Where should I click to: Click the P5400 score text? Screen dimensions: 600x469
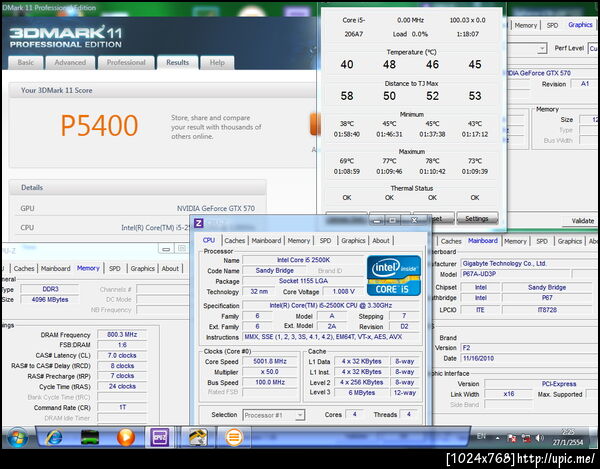99,125
